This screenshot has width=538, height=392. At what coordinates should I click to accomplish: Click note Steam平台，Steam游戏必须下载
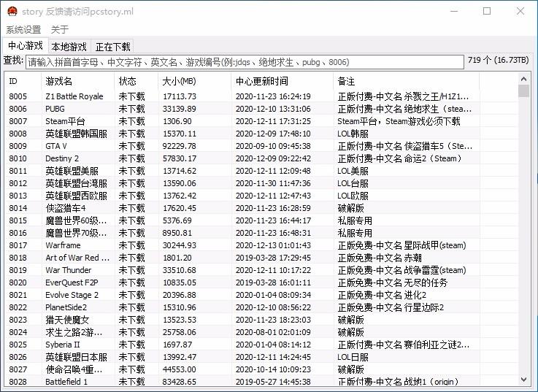(x=399, y=121)
